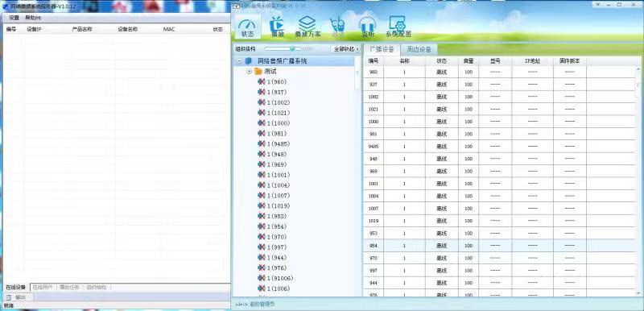Click offline speaker icon for device 1(1000)
The height and width of the screenshot is (311, 644).
coord(261,123)
